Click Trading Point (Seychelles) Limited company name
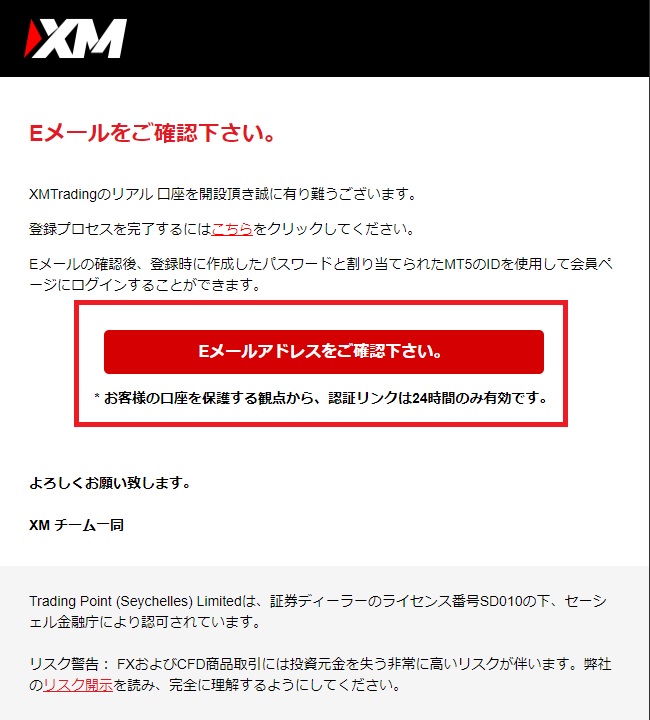The height and width of the screenshot is (720, 650). (x=135, y=601)
